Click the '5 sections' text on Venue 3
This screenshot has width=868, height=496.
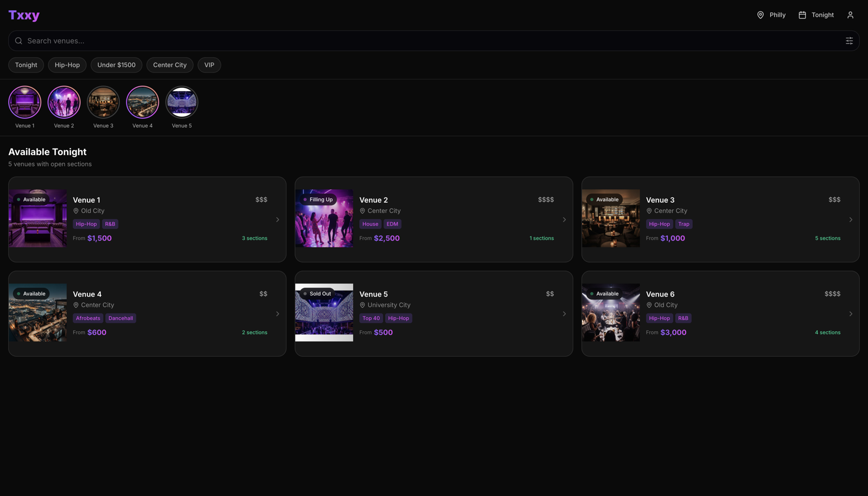pos(827,239)
